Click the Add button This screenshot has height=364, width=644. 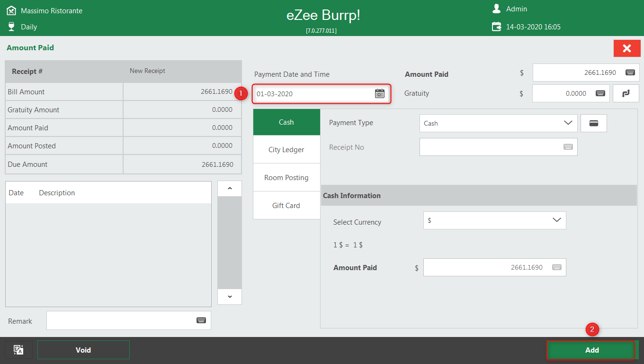tap(592, 350)
